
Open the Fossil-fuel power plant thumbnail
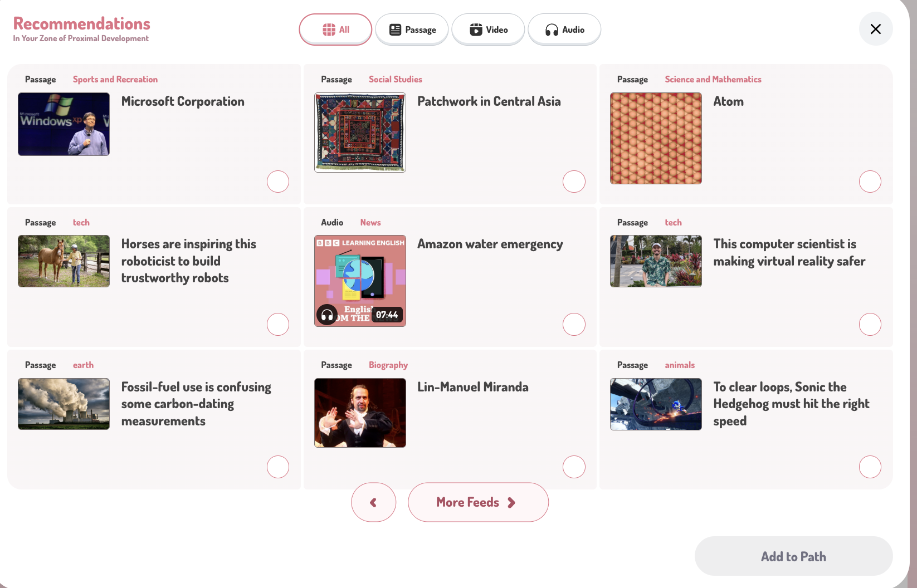click(x=64, y=404)
